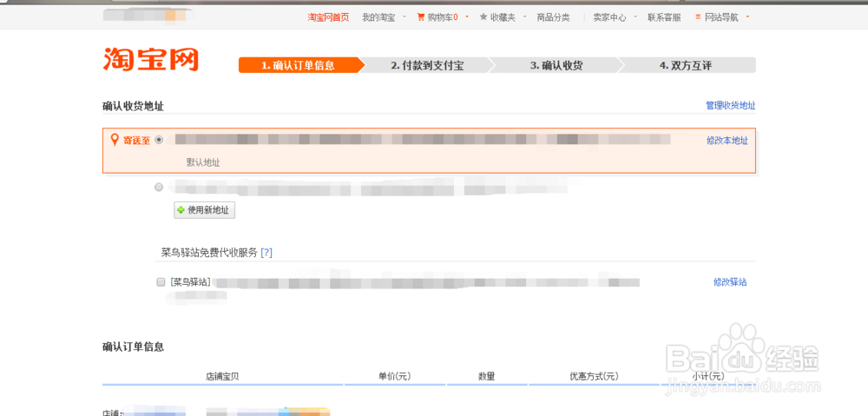Click 使用新地址 button
This screenshot has height=416, width=868.
(x=205, y=210)
